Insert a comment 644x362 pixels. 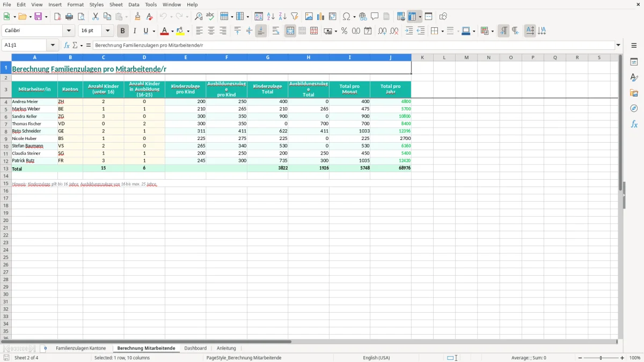[375, 17]
